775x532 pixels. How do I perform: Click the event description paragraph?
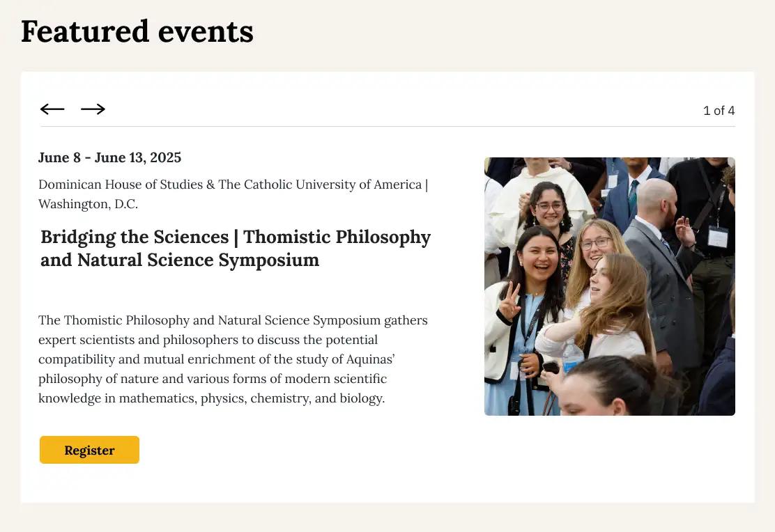(233, 359)
